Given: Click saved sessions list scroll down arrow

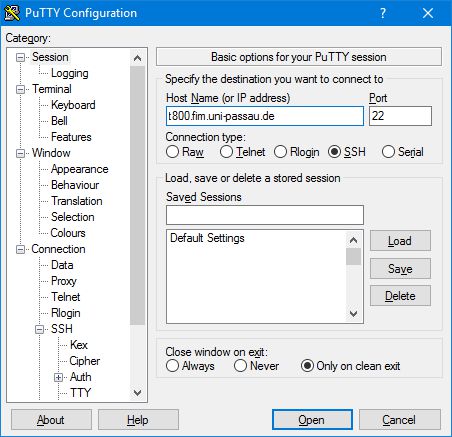Looking at the screenshot, I should pyautogui.click(x=353, y=313).
